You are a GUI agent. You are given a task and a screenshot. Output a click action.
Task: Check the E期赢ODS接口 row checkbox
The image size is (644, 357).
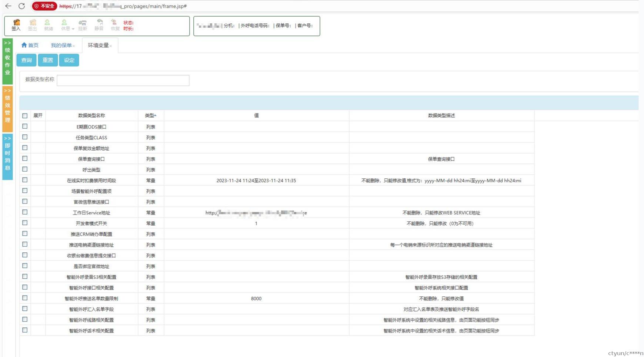pyautogui.click(x=25, y=126)
